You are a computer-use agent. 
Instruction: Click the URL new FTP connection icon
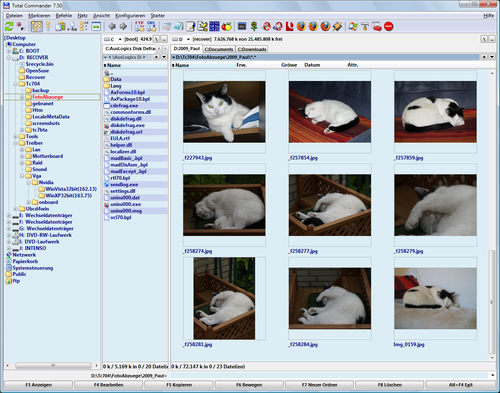pos(151,26)
